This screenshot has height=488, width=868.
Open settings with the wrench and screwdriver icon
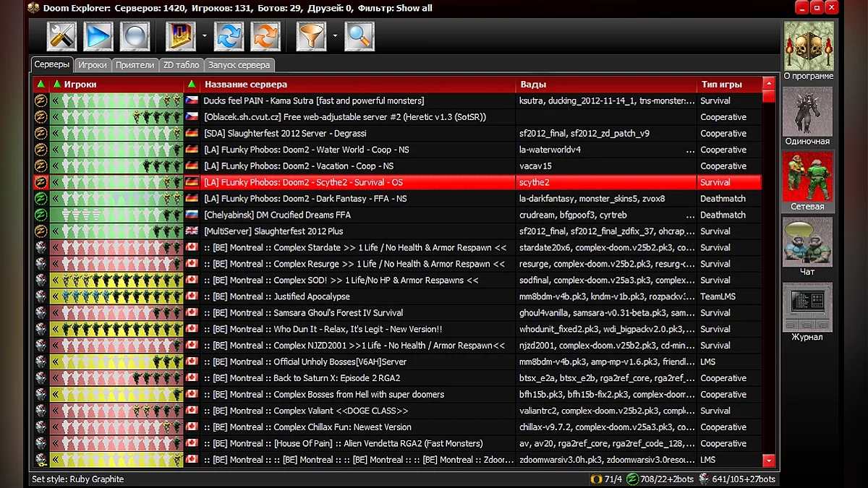point(62,36)
